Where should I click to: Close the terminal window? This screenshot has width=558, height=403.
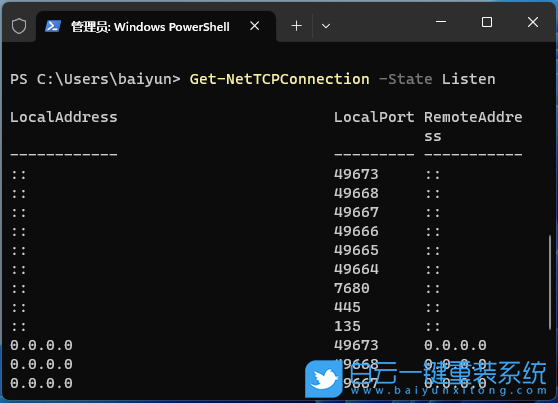click(x=533, y=22)
